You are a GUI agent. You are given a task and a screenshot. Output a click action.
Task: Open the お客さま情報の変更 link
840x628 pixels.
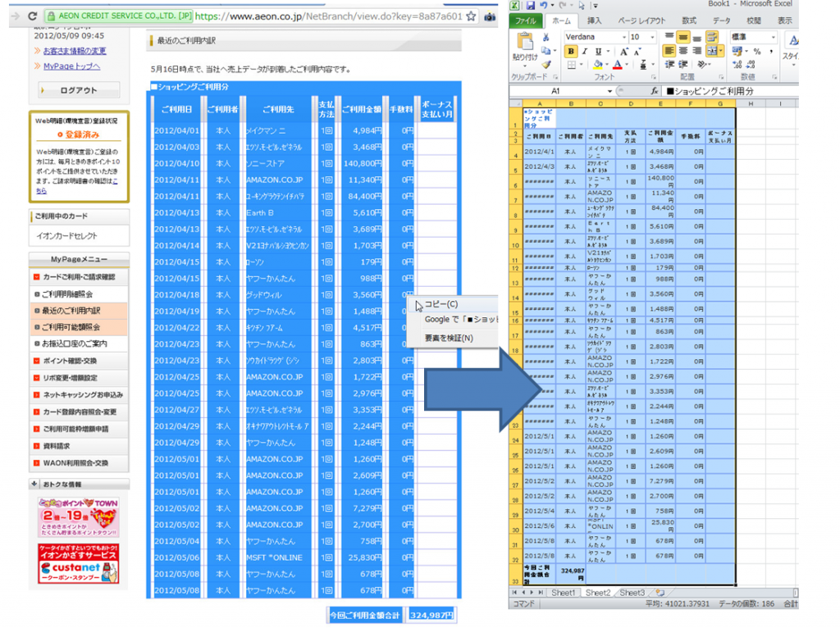pyautogui.click(x=75, y=51)
